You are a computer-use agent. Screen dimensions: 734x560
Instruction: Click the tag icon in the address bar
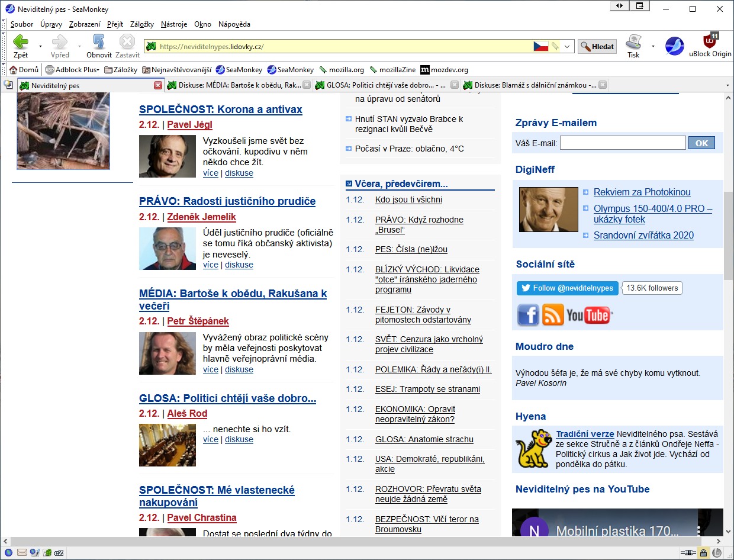555,46
